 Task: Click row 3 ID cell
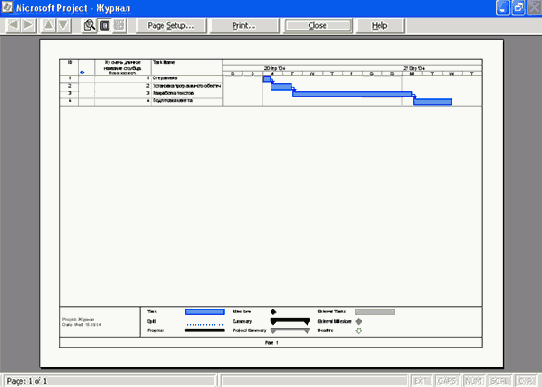tap(69, 93)
